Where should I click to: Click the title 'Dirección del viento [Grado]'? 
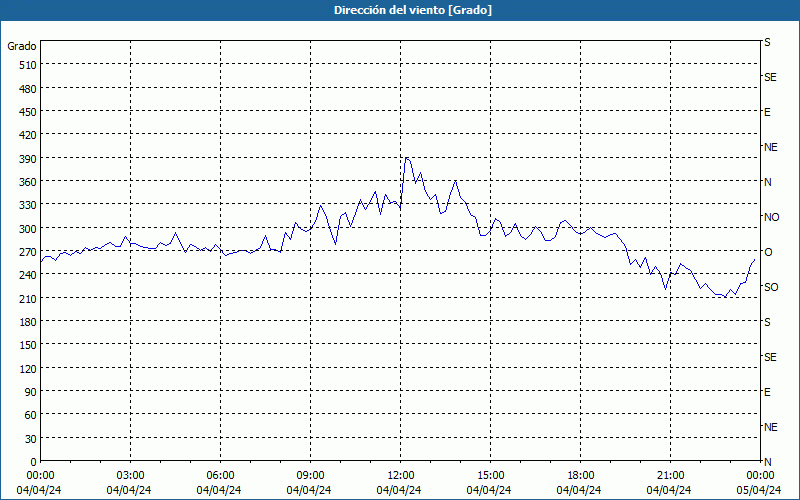click(x=413, y=10)
